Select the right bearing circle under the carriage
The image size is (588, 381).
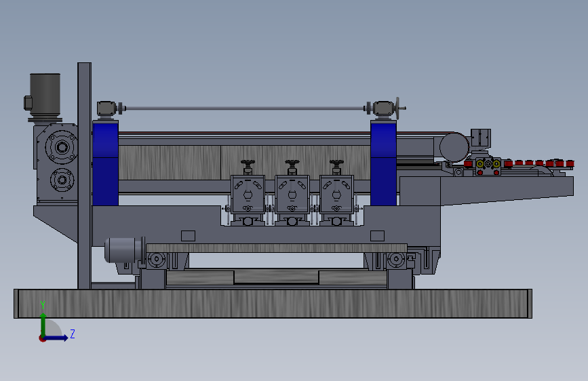click(396, 260)
